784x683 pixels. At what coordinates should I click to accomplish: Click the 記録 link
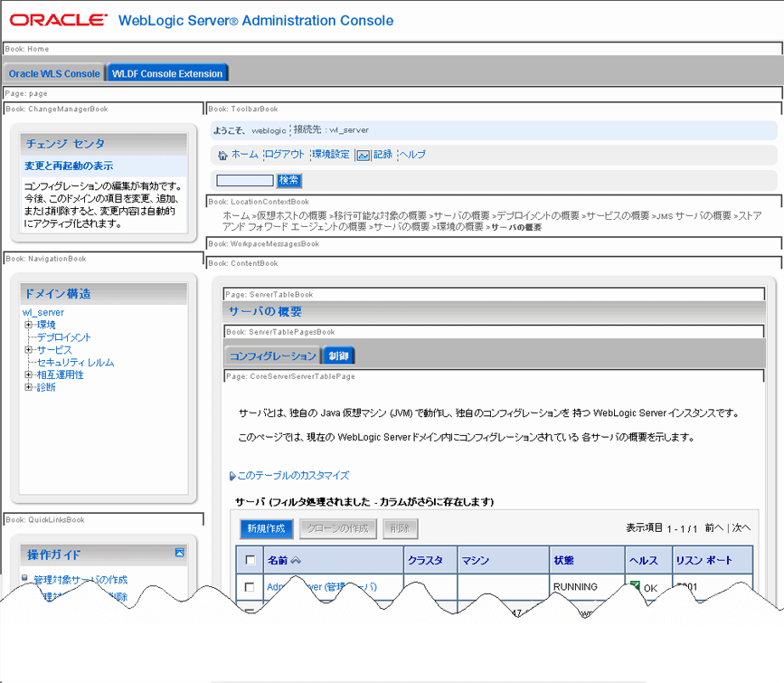[x=383, y=155]
